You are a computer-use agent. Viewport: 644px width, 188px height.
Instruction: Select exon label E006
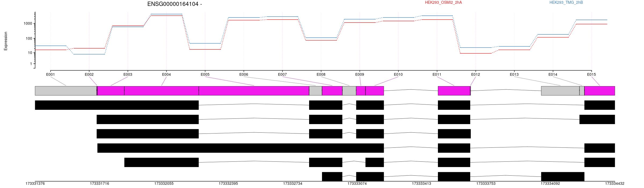(244, 74)
